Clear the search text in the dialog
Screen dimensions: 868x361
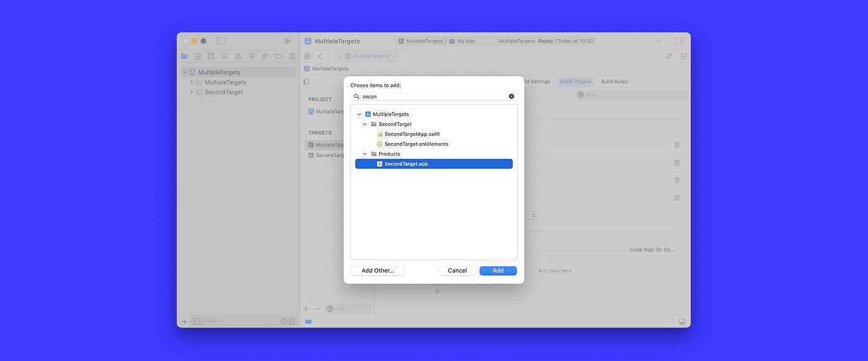[511, 97]
